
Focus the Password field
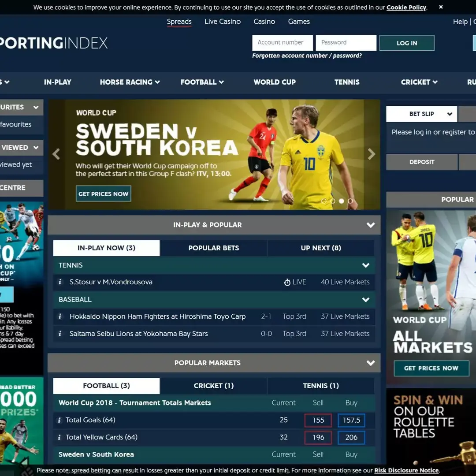click(x=346, y=42)
